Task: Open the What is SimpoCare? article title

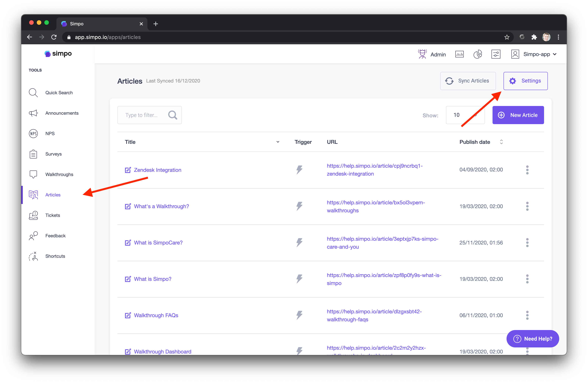Action: (158, 243)
